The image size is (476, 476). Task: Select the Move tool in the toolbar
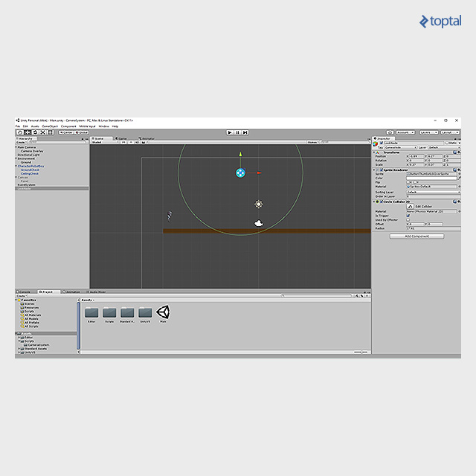[28, 132]
